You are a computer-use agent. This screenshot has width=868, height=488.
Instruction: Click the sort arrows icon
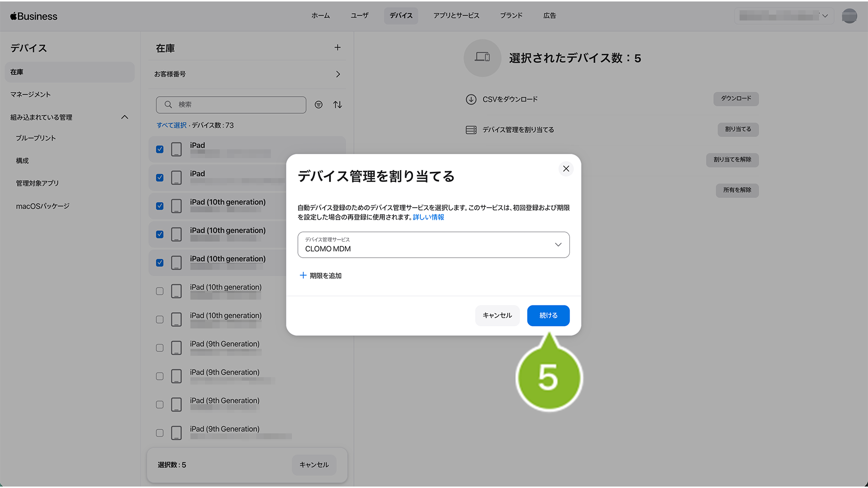[337, 104]
